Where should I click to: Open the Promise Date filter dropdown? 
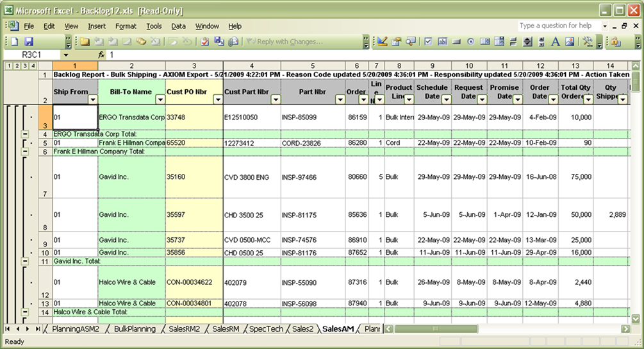[x=518, y=99]
